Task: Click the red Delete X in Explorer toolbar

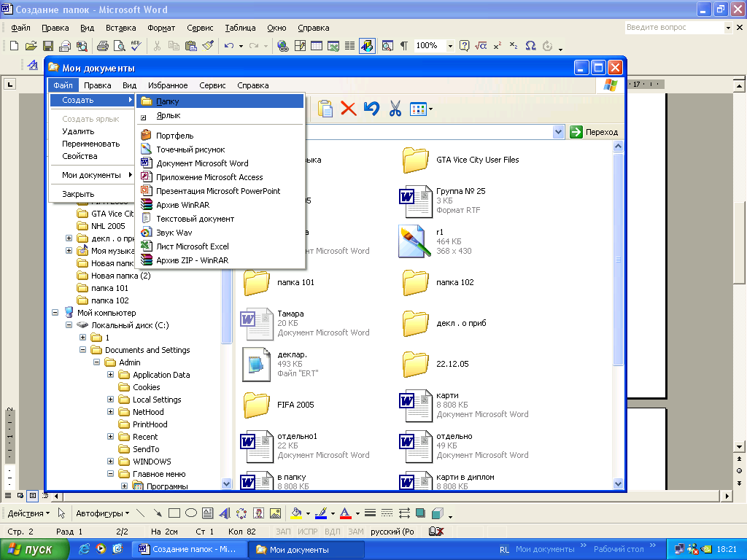Action: pos(348,109)
